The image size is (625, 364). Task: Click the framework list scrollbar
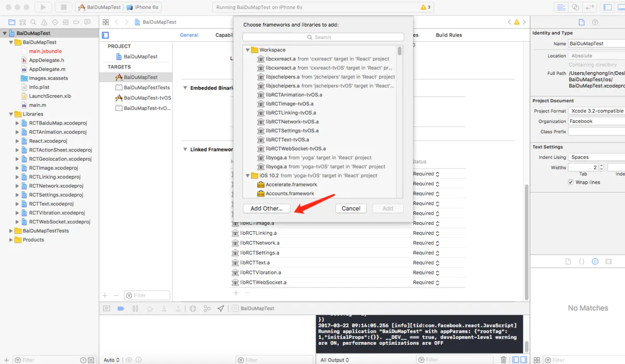point(399,51)
